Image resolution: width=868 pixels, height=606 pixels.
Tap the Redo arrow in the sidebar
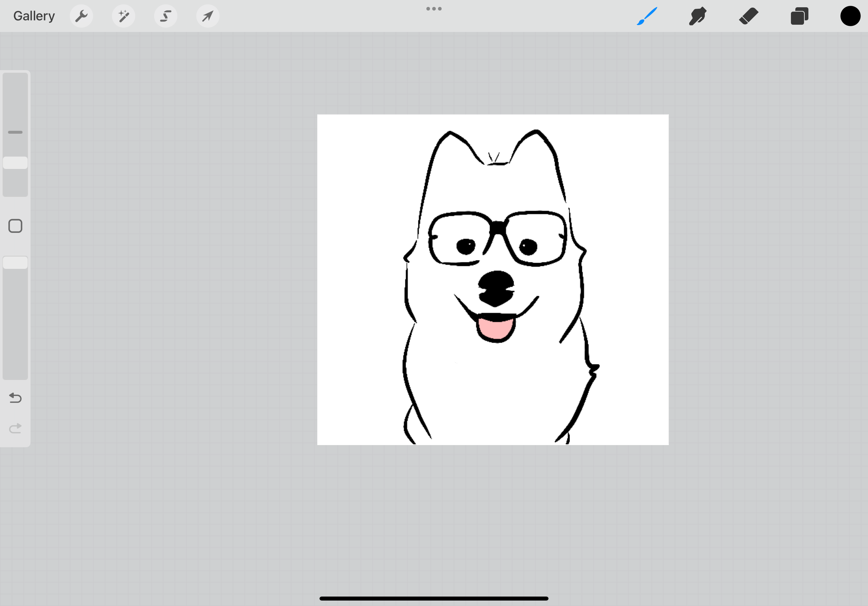pos(15,428)
